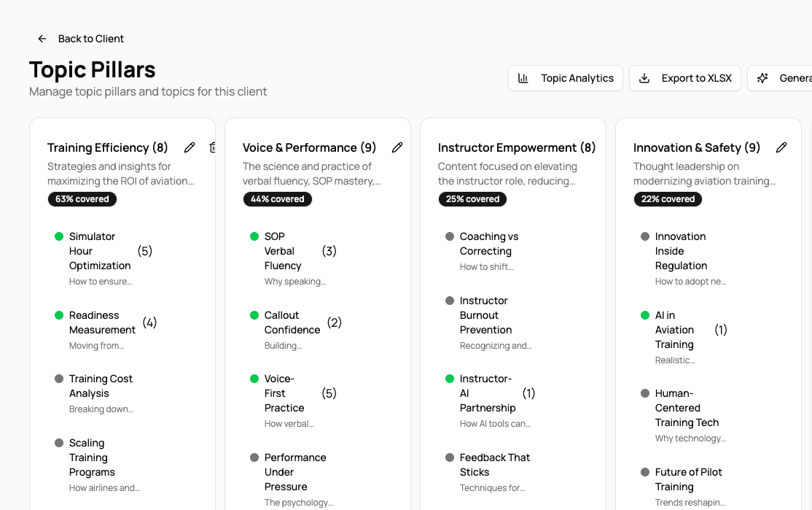
Task: Click the back arrow icon
Action: click(x=42, y=39)
